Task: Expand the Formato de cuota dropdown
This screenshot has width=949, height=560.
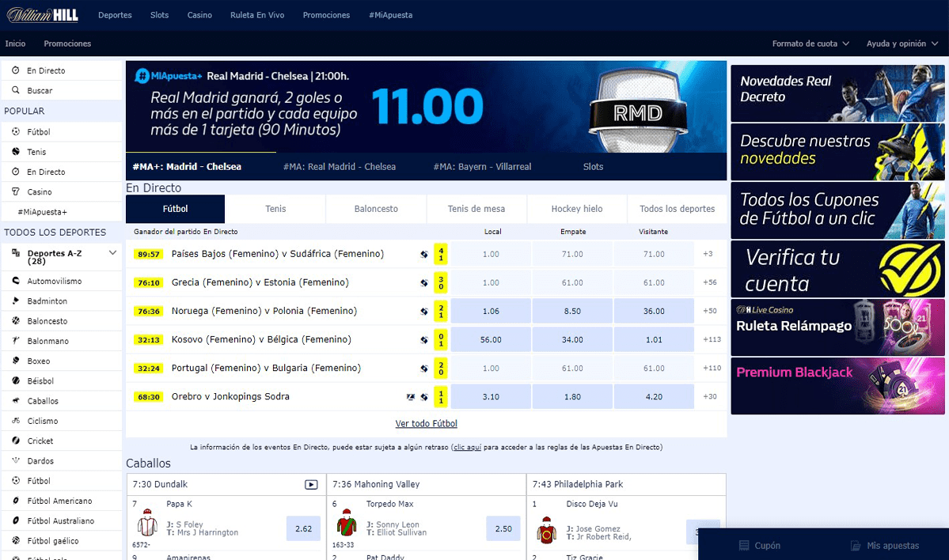Action: point(810,44)
